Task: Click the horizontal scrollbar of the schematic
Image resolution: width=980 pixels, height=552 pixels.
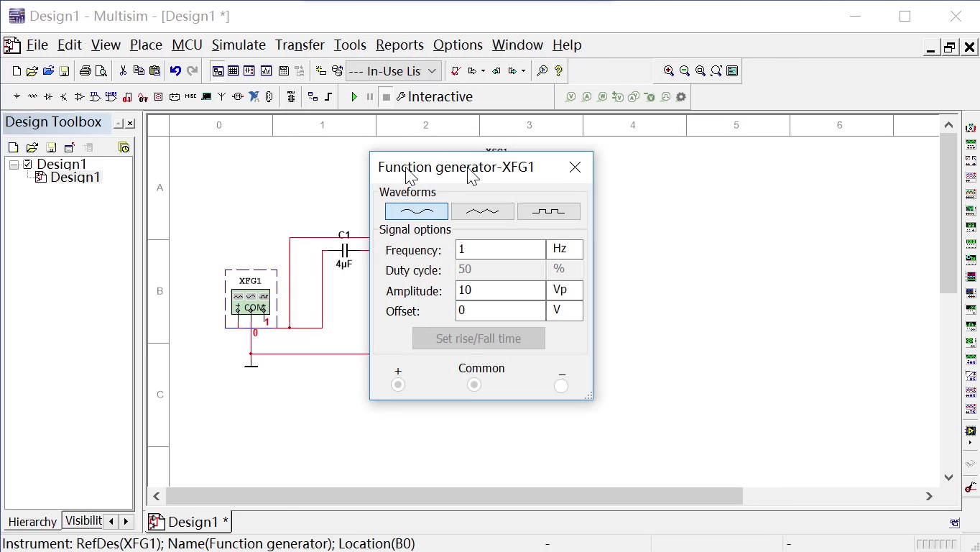Action: 454,496
